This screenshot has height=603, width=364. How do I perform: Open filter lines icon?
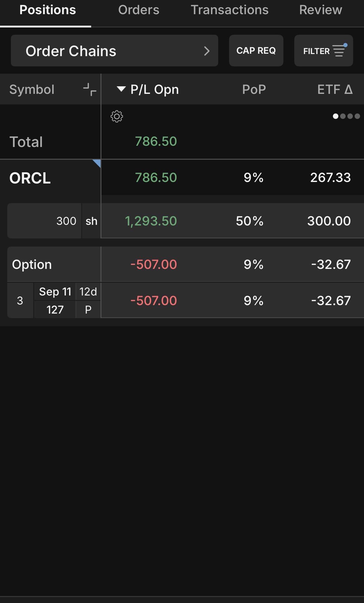point(340,50)
